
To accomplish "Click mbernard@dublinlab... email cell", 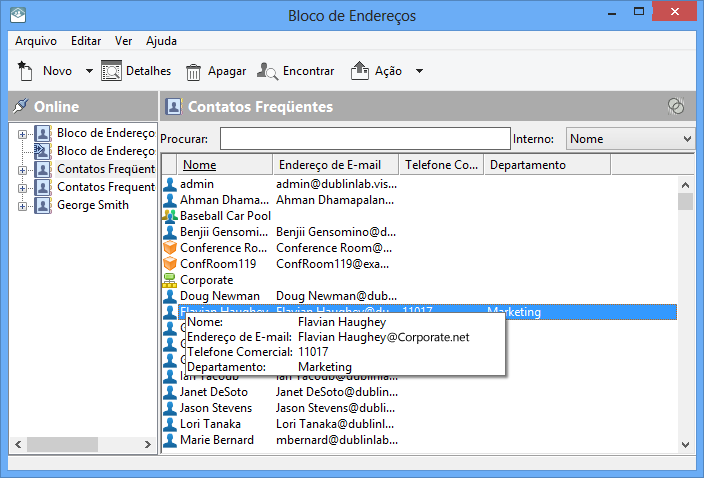I will [x=337, y=440].
